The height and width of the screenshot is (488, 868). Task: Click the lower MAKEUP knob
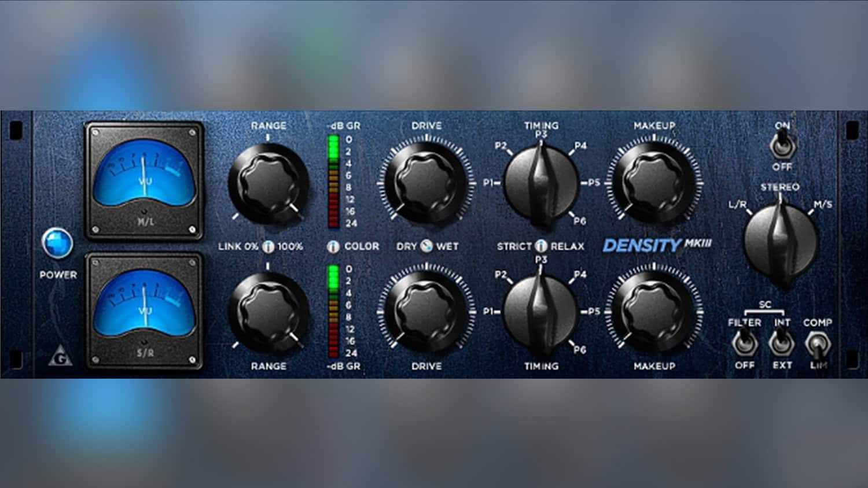[x=654, y=312]
